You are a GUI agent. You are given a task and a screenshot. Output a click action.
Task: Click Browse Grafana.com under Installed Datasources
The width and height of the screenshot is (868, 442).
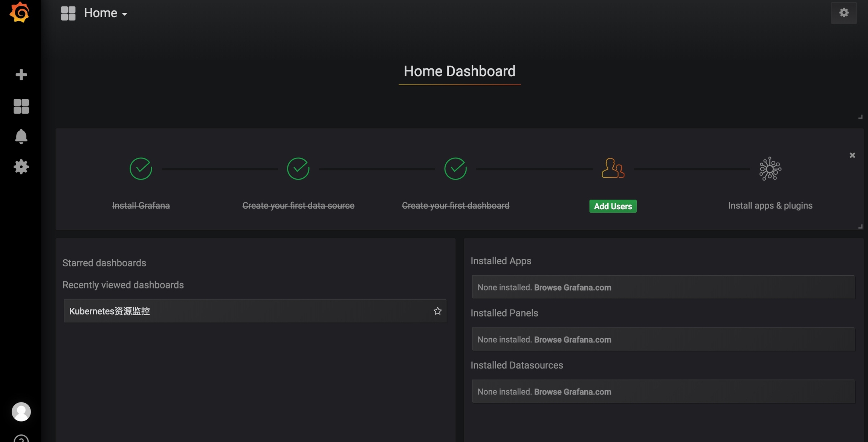[572, 391]
